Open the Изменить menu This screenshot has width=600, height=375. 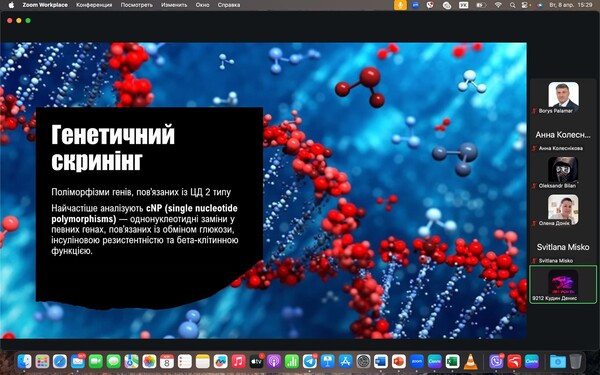pos(174,5)
